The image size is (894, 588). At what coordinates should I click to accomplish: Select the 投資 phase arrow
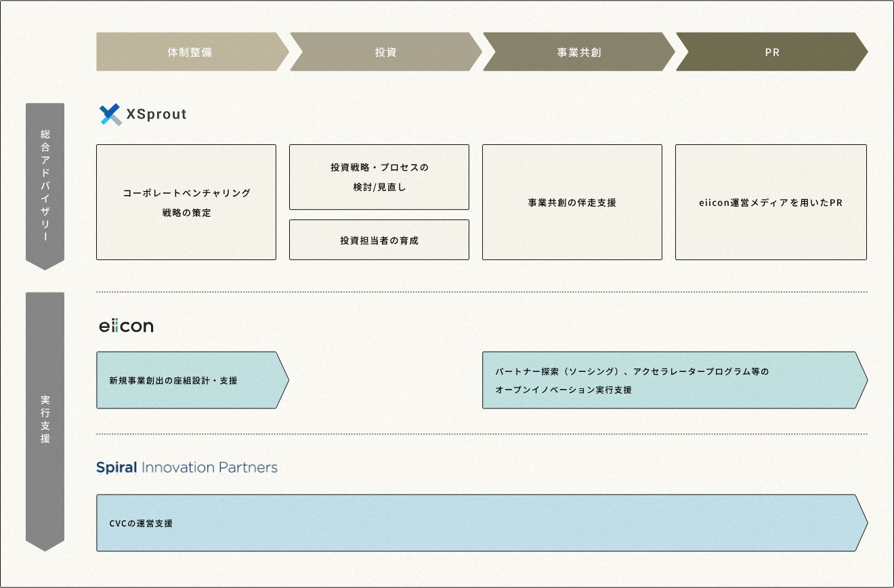tap(386, 51)
